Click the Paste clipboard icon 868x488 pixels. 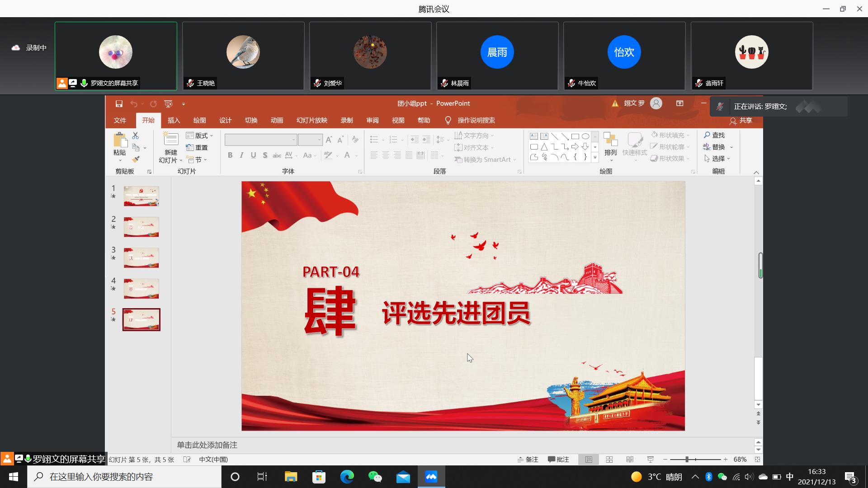(120, 141)
